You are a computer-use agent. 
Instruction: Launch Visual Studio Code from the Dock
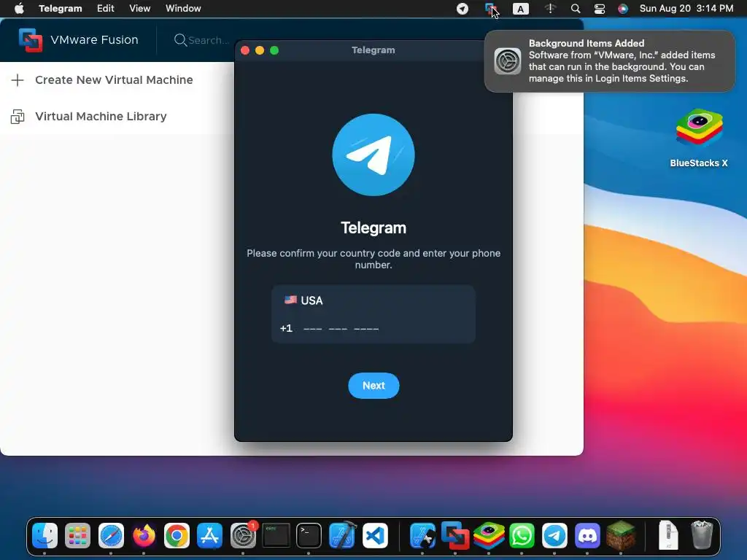point(375,536)
